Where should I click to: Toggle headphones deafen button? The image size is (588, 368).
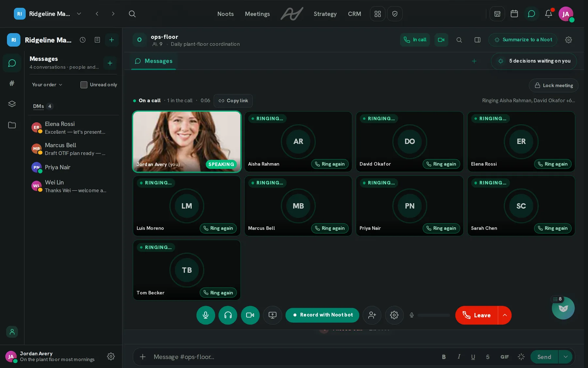coord(228,315)
